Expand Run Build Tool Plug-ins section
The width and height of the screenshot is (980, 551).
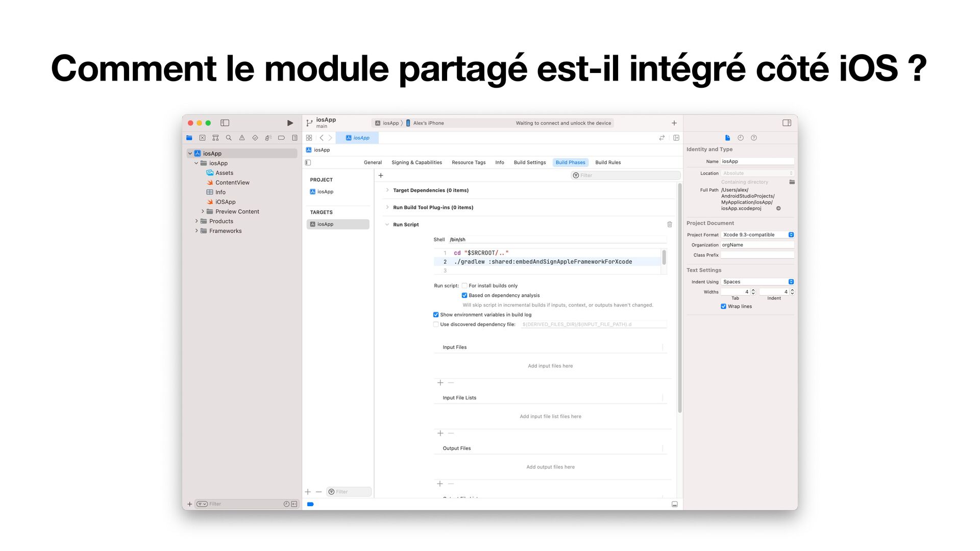387,208
